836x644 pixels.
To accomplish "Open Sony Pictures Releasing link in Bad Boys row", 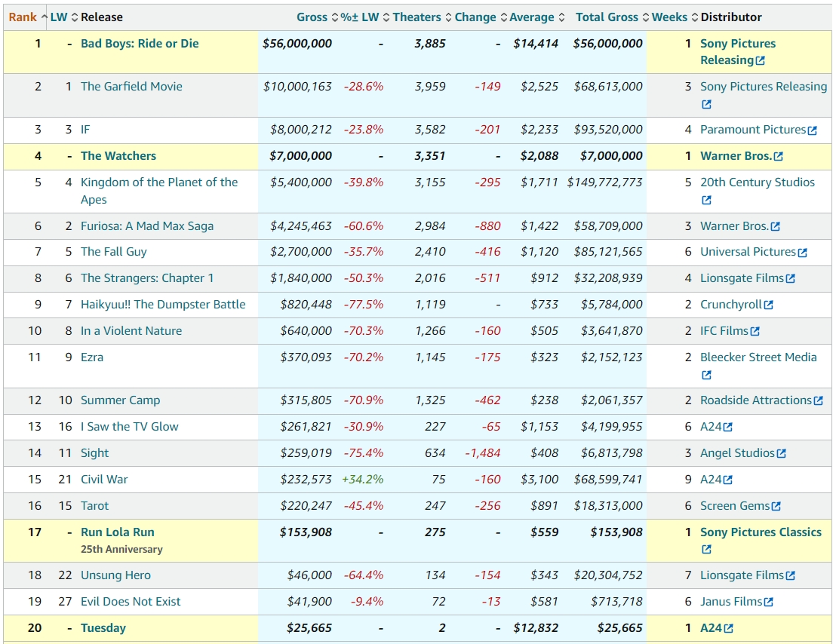I will 738,52.
